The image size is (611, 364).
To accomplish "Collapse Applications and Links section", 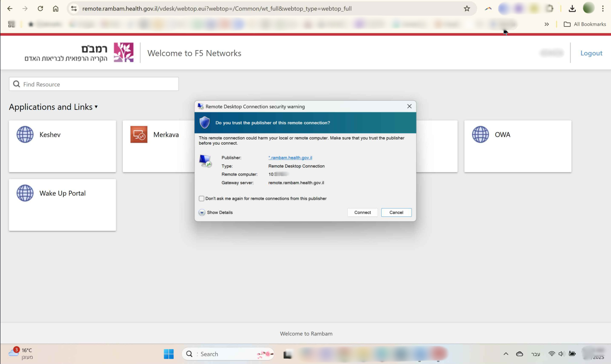I will click(54, 107).
